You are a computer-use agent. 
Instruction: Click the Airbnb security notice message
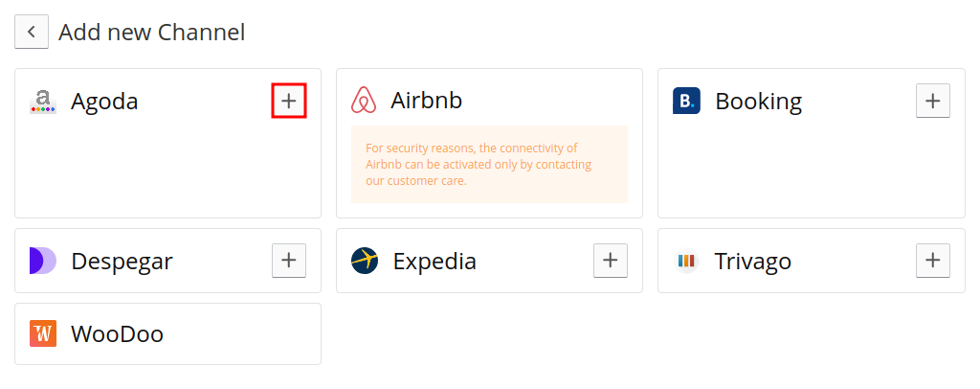[489, 165]
